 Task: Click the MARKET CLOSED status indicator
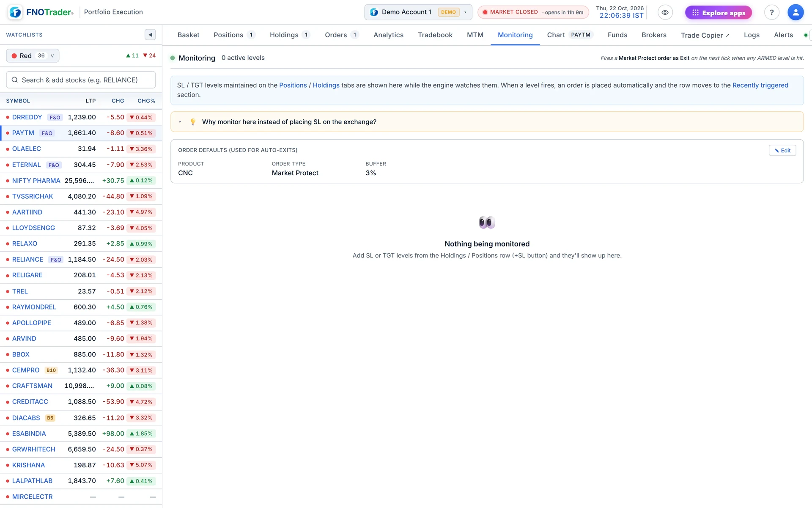[533, 12]
